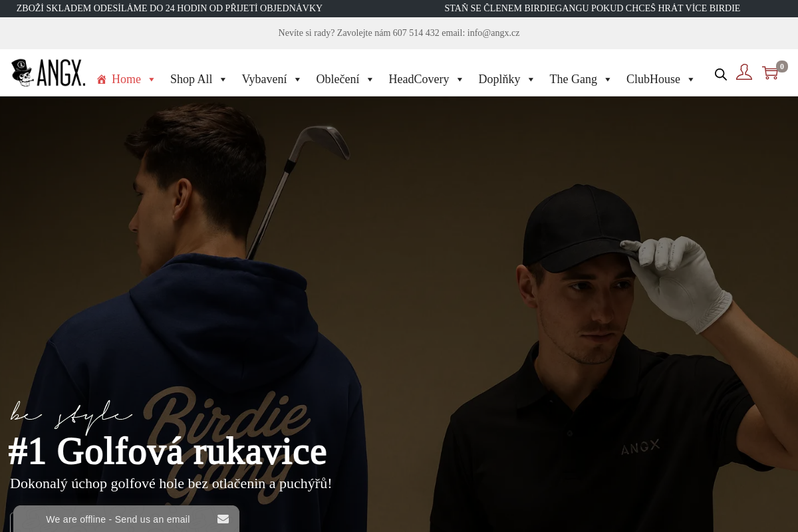Click the cart item count badge
The image size is (798, 532).
(x=782, y=66)
